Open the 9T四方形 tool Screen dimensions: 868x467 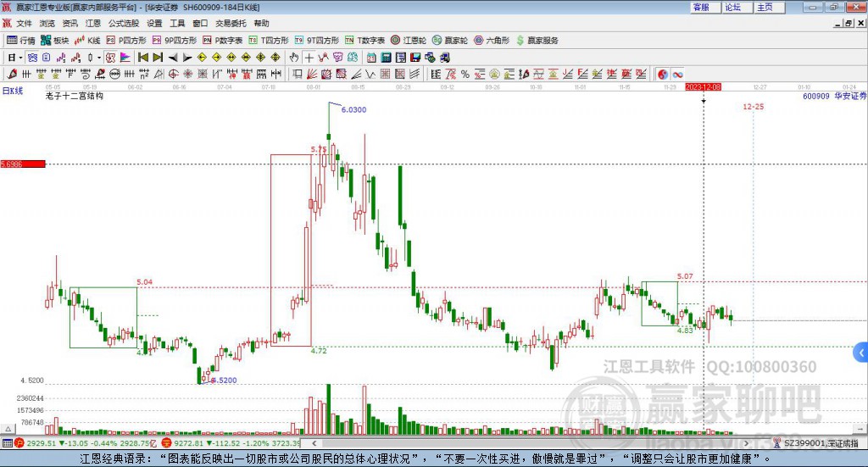point(317,41)
